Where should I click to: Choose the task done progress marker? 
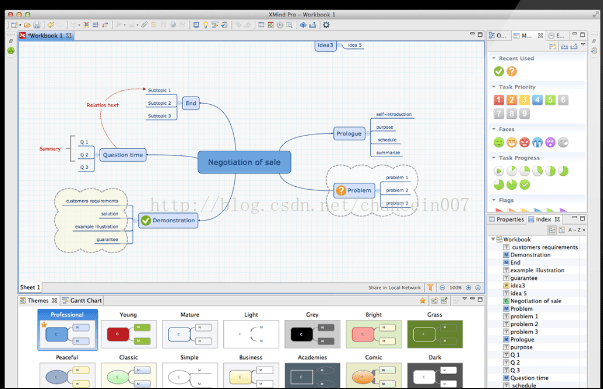pos(525,185)
